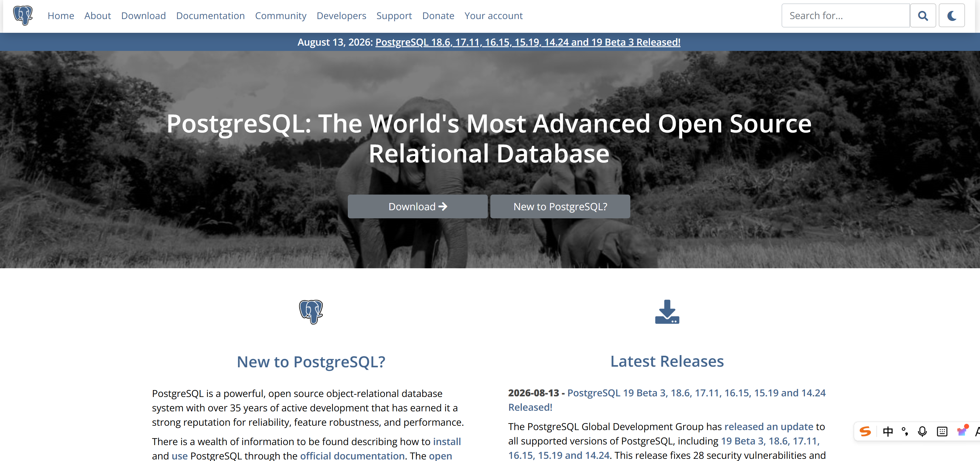
Task: Click the elephant icon above New to PostgreSQL
Action: coord(311,312)
